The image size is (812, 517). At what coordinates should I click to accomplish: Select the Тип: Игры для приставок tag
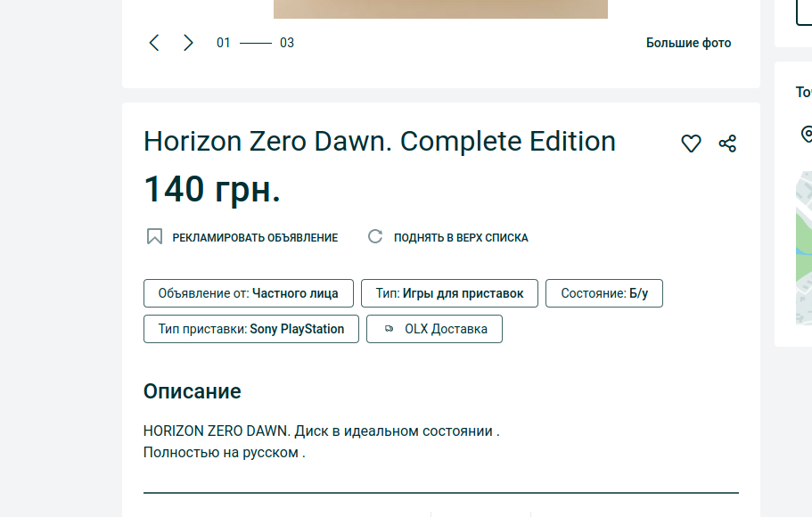[x=449, y=293]
